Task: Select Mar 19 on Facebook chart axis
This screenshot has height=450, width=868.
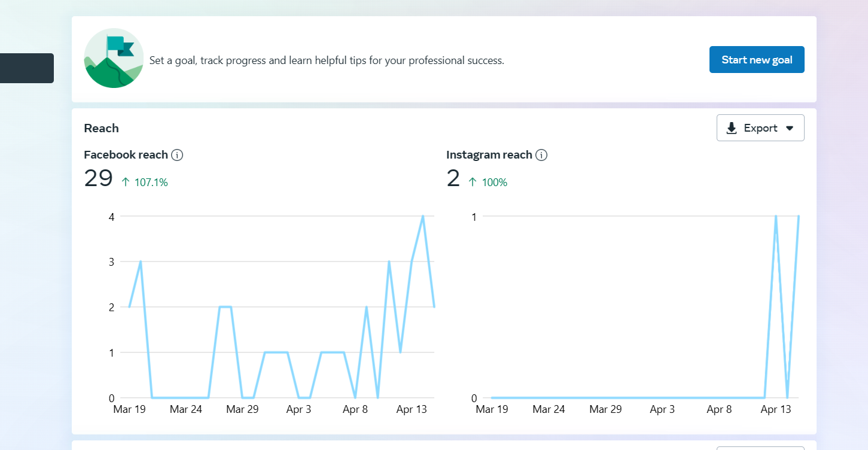Action: 129,409
